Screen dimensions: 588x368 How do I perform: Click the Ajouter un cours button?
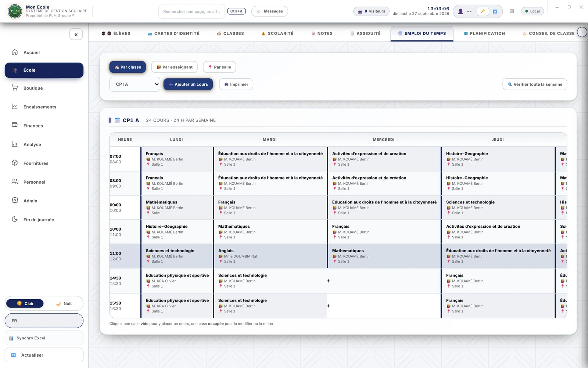pyautogui.click(x=188, y=84)
